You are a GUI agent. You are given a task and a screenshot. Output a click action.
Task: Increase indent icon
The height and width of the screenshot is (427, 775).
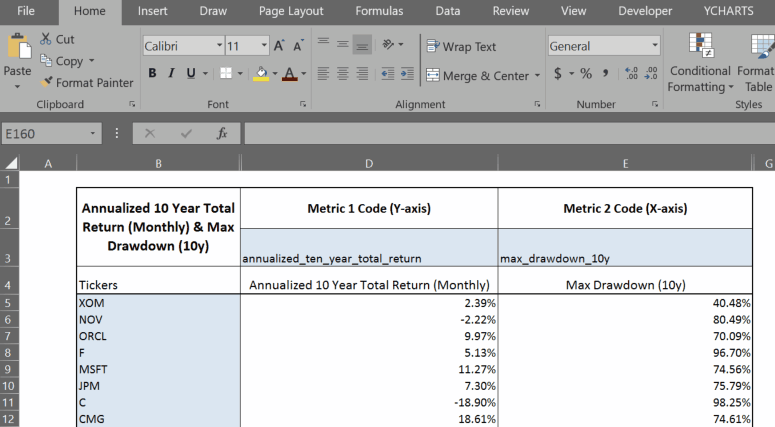pyautogui.click(x=407, y=74)
